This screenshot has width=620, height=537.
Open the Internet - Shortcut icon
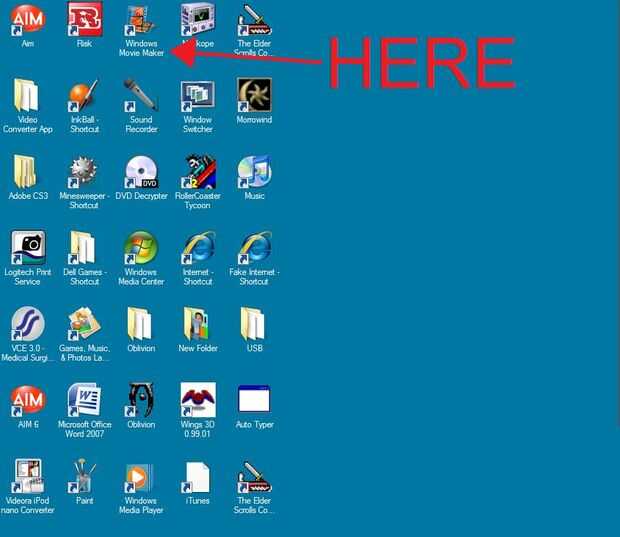(198, 248)
